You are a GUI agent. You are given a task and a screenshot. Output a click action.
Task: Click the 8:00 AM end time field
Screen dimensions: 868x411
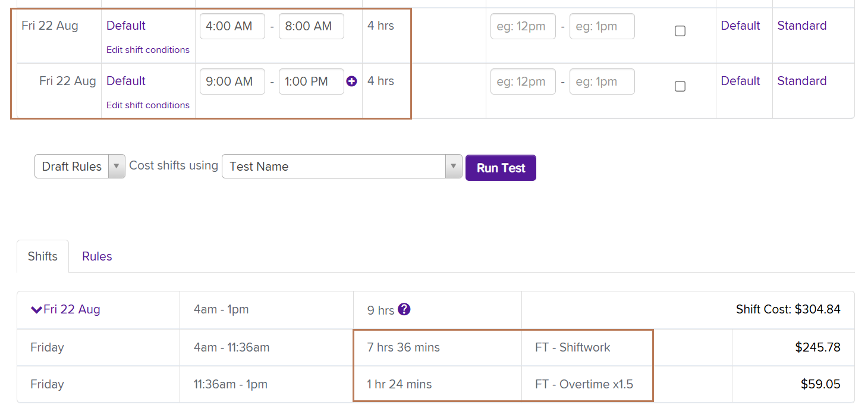click(x=311, y=26)
